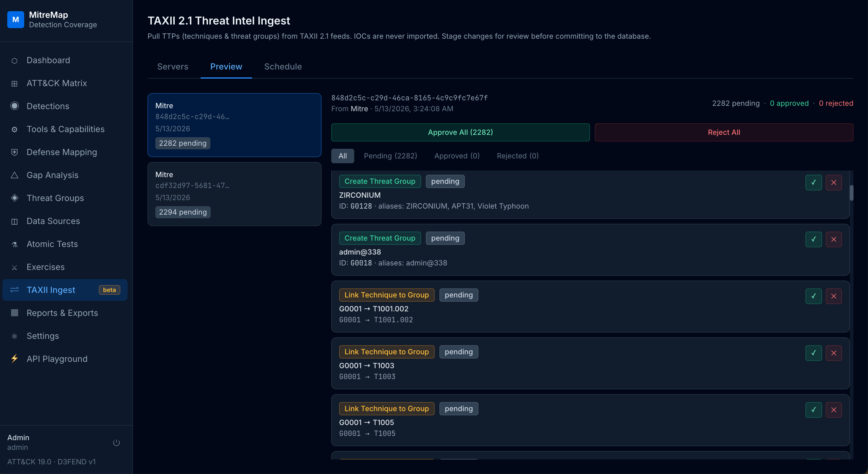The width and height of the screenshot is (868, 474).
Task: Reject the G0001 → T1003 link
Action: click(834, 353)
